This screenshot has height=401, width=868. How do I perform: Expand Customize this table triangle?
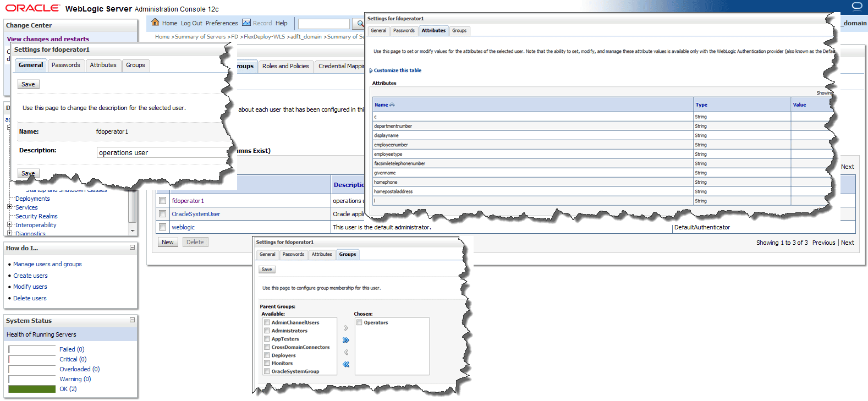pyautogui.click(x=371, y=70)
